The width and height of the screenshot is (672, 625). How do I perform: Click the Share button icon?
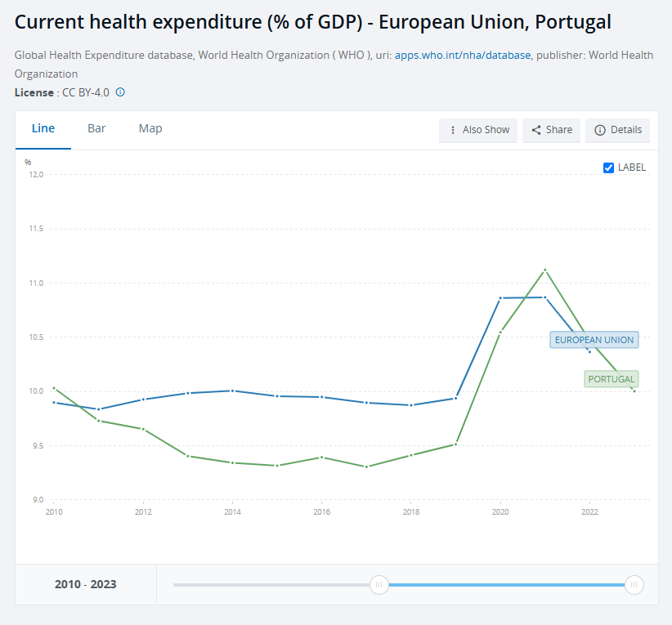point(536,130)
